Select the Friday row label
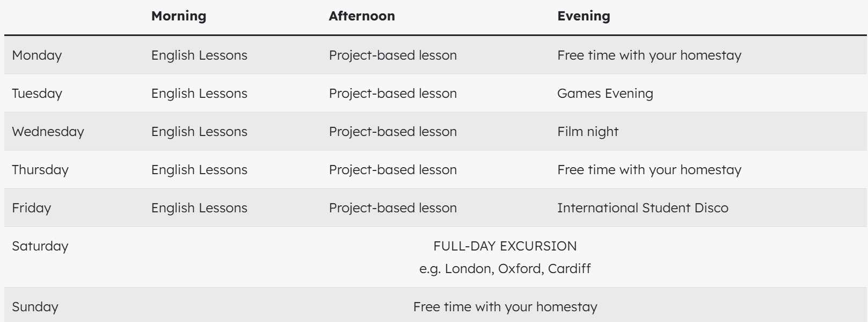 (32, 208)
